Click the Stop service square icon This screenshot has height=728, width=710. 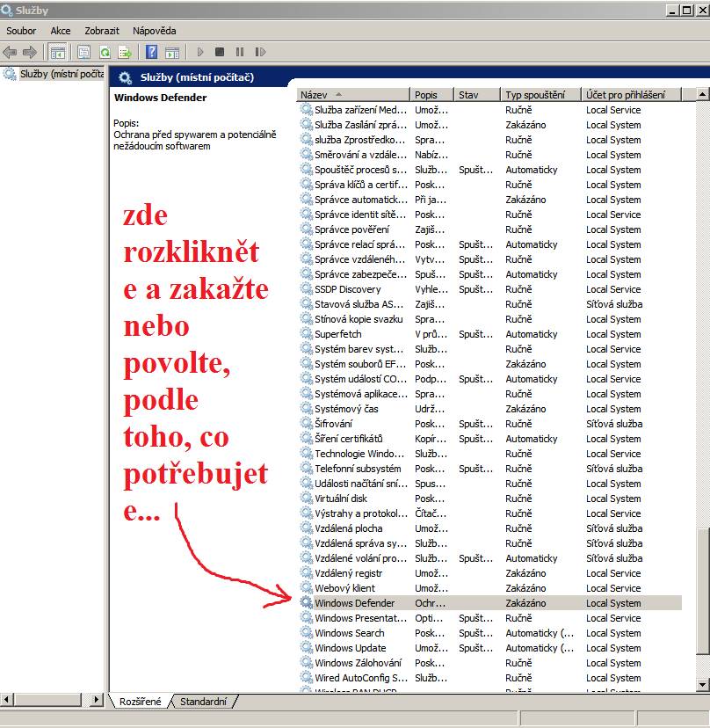pos(220,52)
